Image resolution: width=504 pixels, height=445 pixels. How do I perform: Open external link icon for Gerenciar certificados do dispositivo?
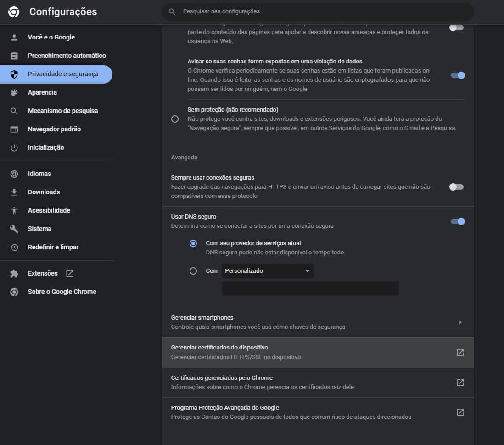coord(460,352)
